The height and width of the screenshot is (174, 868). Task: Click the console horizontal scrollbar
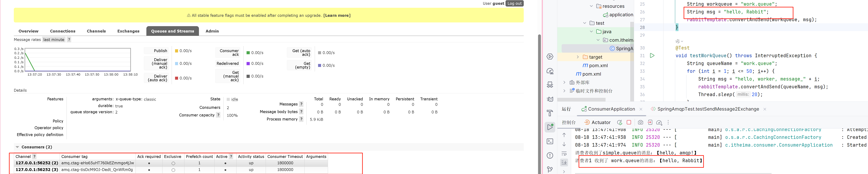673,173
